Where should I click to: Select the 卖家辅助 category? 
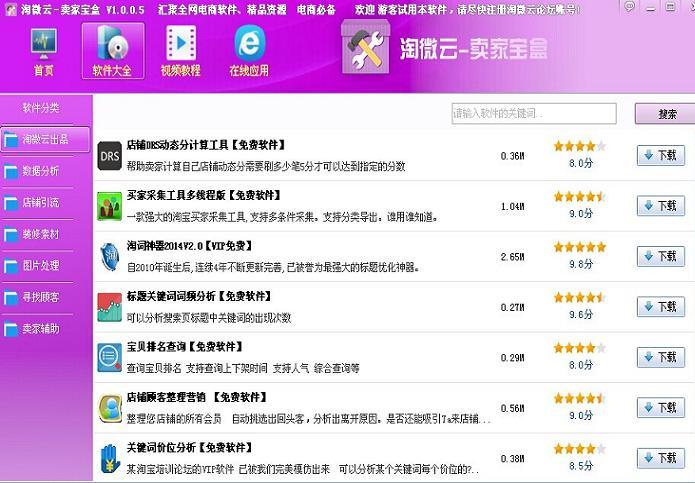(38, 328)
